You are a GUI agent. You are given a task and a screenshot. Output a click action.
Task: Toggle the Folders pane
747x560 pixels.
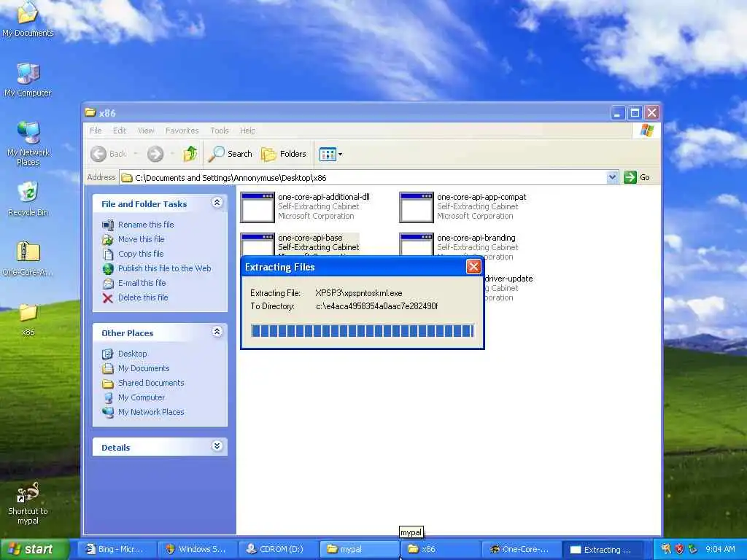pos(284,154)
